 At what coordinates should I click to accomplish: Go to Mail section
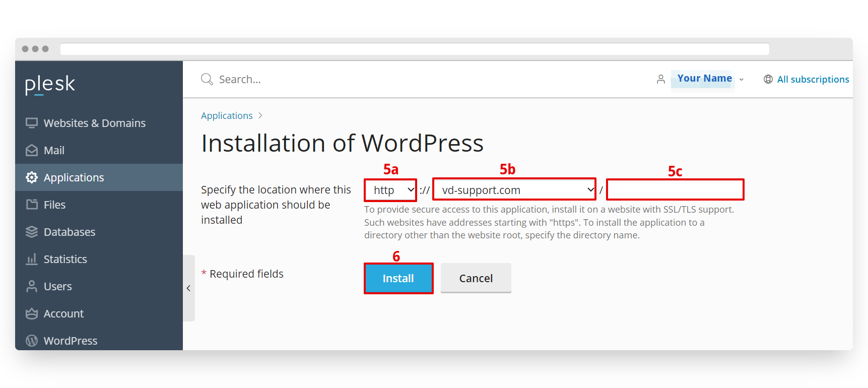click(x=99, y=150)
